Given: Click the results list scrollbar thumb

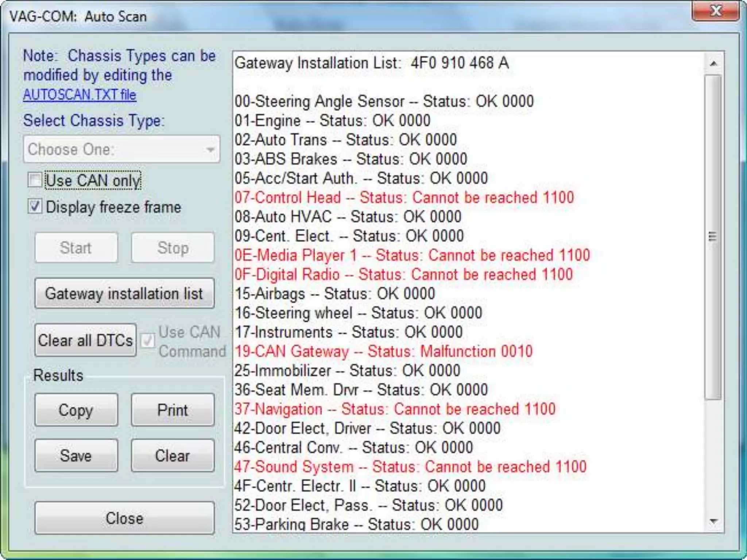Looking at the screenshot, I should pos(713,237).
